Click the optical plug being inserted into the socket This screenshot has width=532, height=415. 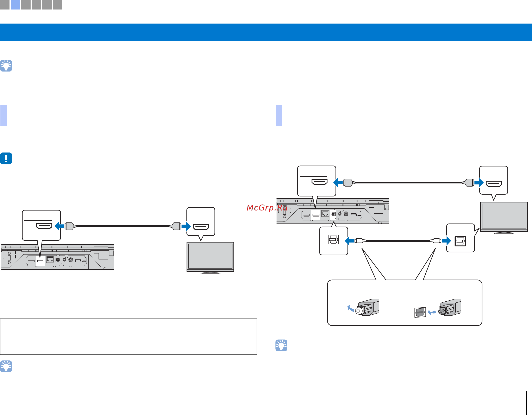coord(450,307)
